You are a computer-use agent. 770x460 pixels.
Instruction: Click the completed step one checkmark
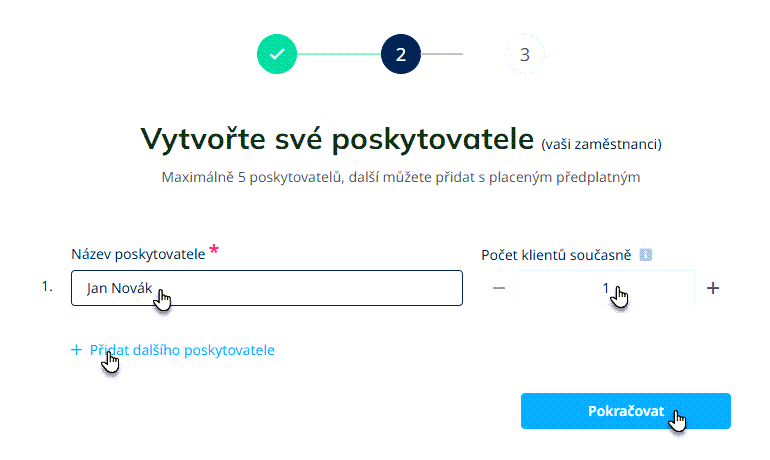tap(277, 54)
